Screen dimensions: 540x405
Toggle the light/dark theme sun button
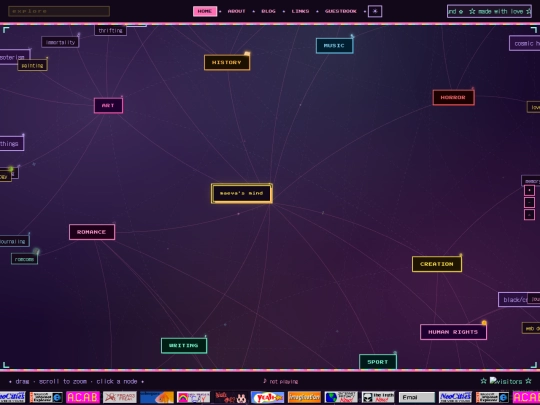pos(375,11)
